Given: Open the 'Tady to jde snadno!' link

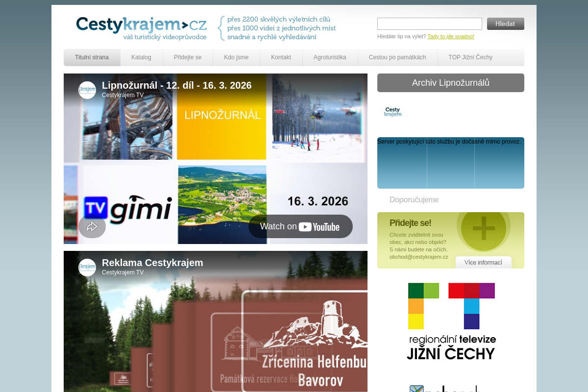Looking at the screenshot, I should (x=451, y=36).
